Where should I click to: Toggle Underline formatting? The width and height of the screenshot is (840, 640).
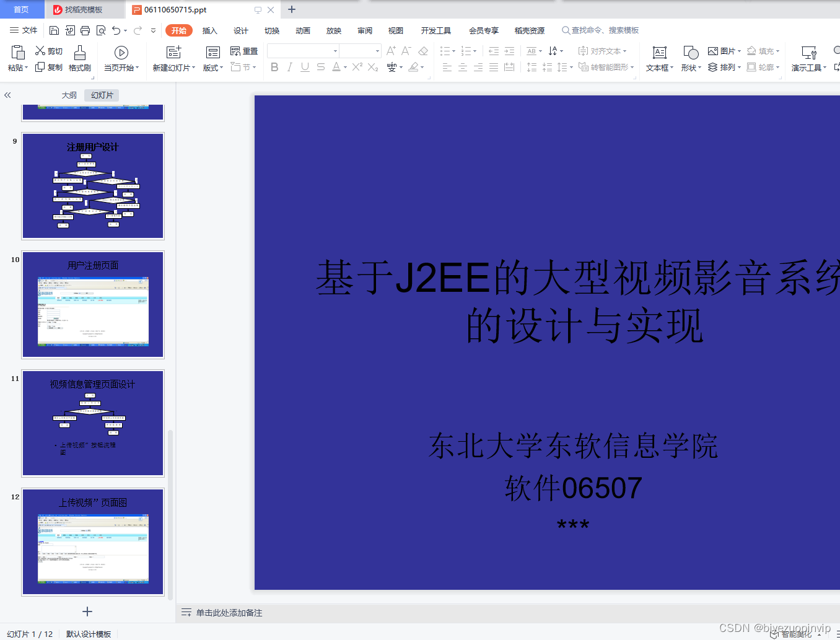[305, 67]
